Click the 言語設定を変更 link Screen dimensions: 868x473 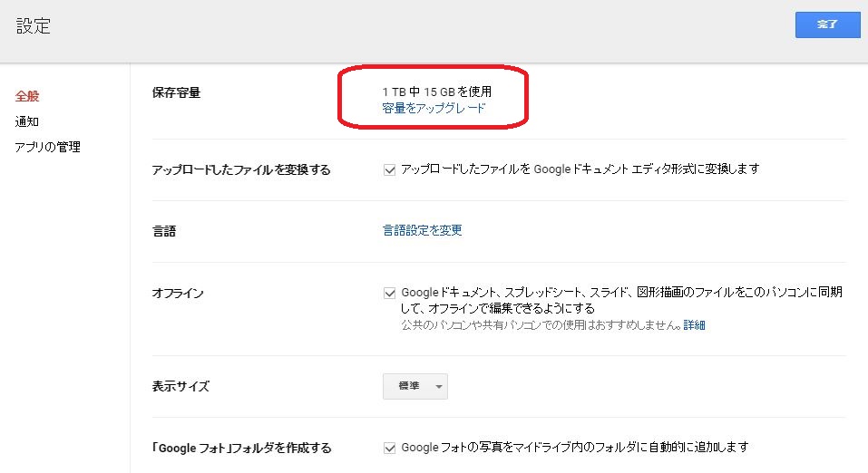422,230
